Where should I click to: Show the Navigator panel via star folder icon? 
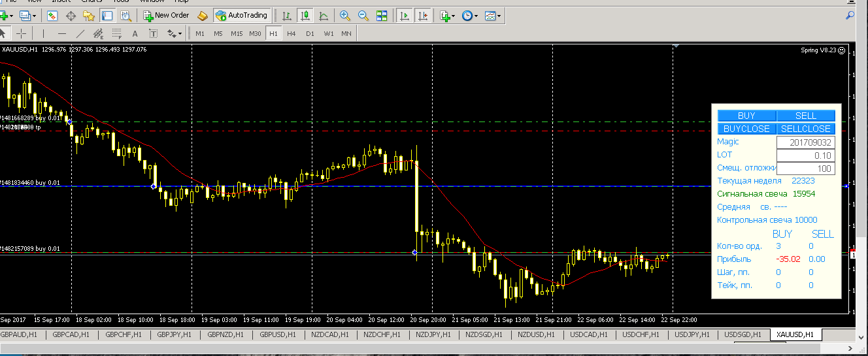pyautogui.click(x=90, y=15)
